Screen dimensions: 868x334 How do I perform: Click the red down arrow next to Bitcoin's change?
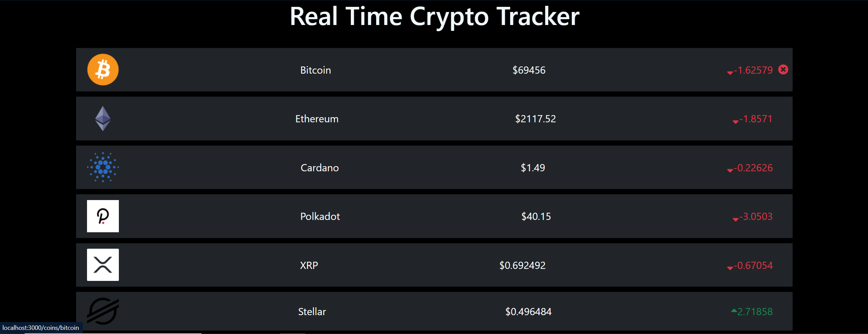(729, 73)
